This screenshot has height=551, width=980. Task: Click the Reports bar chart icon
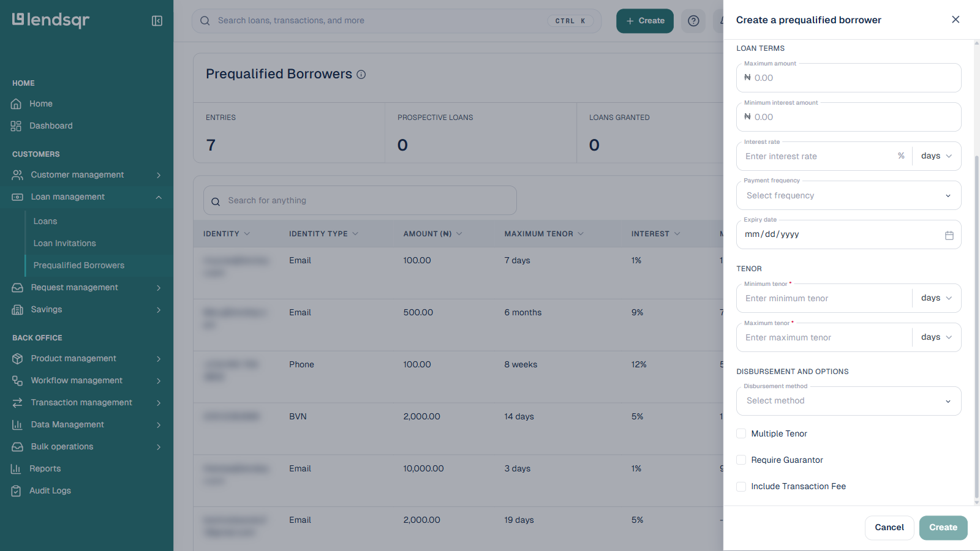16,469
